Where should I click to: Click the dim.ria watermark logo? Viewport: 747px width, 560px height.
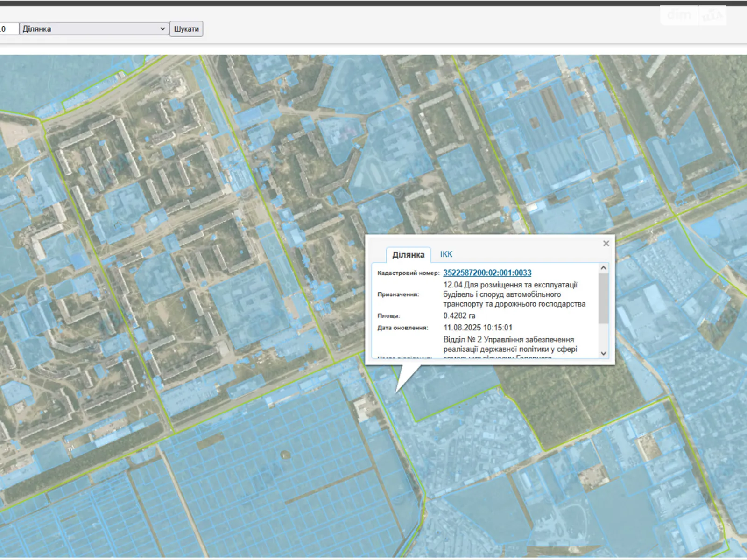coord(694,15)
